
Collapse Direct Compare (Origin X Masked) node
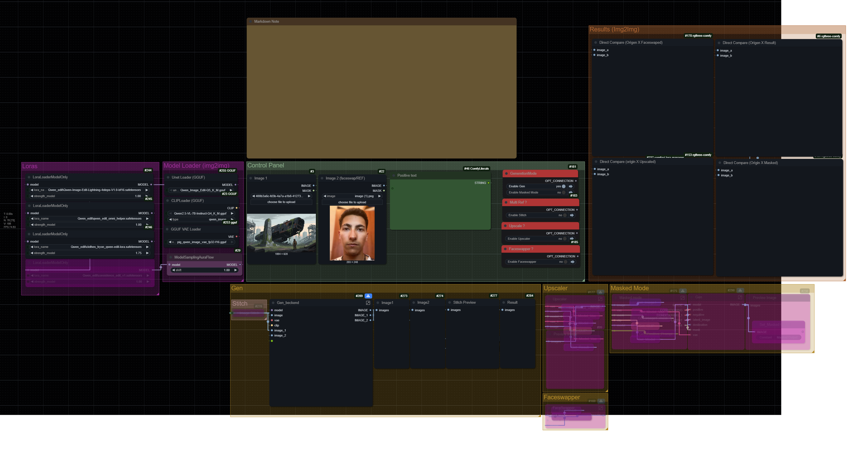(x=720, y=163)
